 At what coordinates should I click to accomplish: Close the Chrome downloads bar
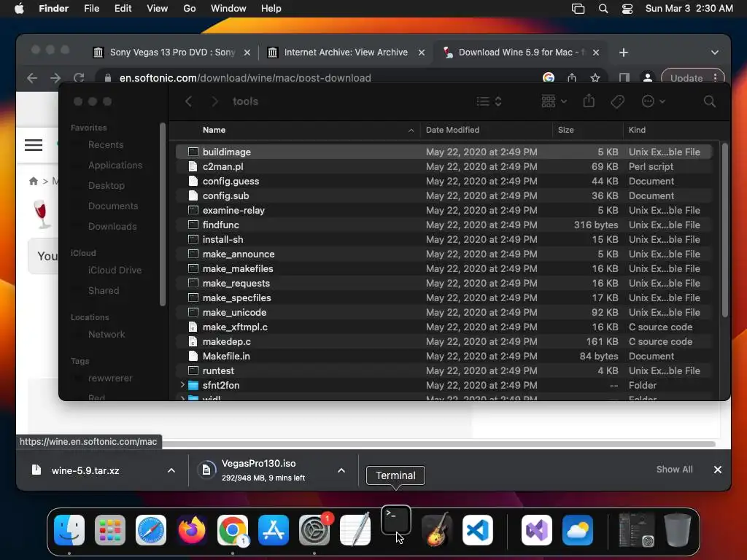point(718,470)
